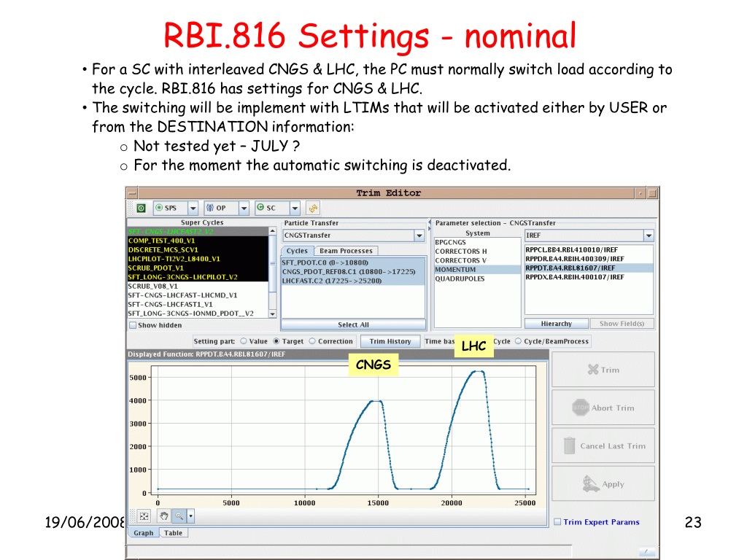Select super cycle SFT-CNGS-LHCFAST-LHCMD_V1
747x560 pixels.
click(198, 295)
